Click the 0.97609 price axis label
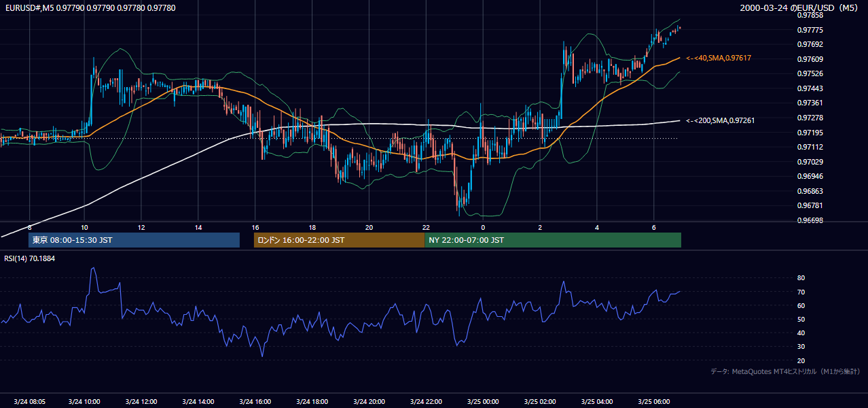This screenshot has width=868, height=408. [810, 59]
